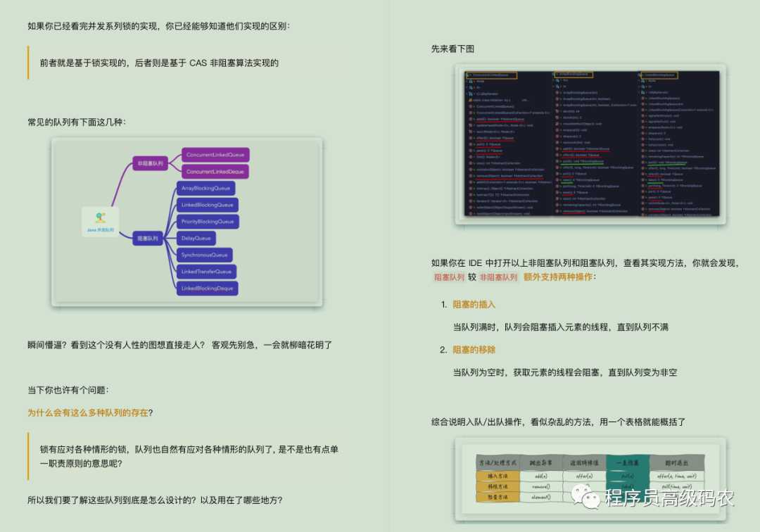Click list heading 阻塞的插入
The width and height of the screenshot is (760, 532).
pyautogui.click(x=474, y=304)
